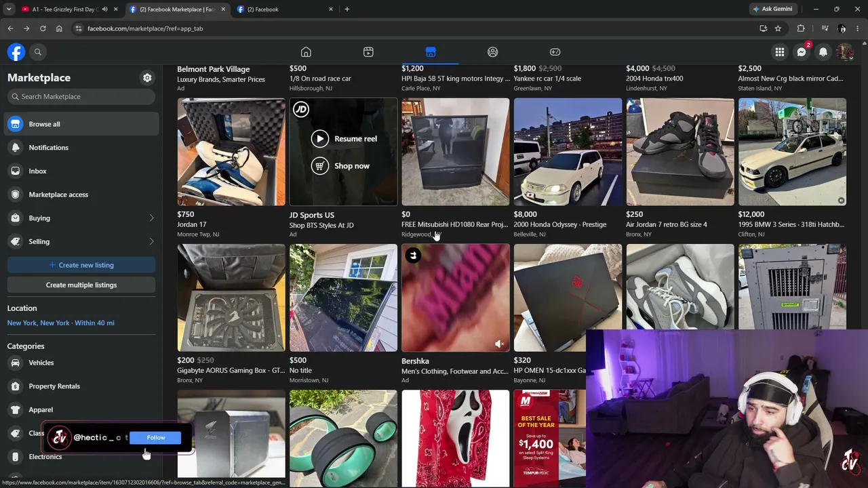Image resolution: width=868 pixels, height=488 pixels.
Task: Open 2000 Honda Odyssey listing photo
Action: pyautogui.click(x=568, y=152)
